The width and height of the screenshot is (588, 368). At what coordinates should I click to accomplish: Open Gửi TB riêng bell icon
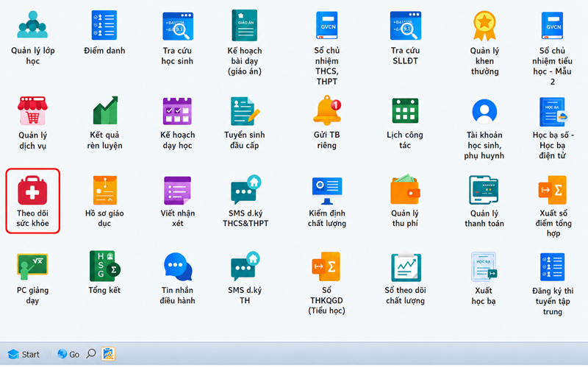(x=327, y=110)
